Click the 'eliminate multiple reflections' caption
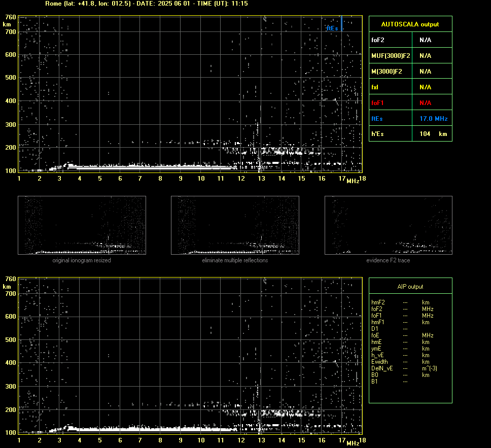 coord(235,260)
